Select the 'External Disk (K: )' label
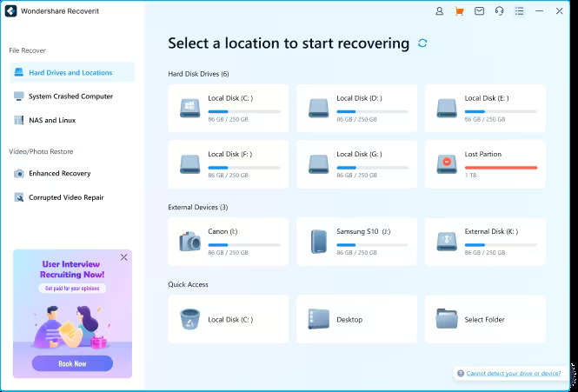Viewport: 578px width, 392px height. tap(491, 231)
